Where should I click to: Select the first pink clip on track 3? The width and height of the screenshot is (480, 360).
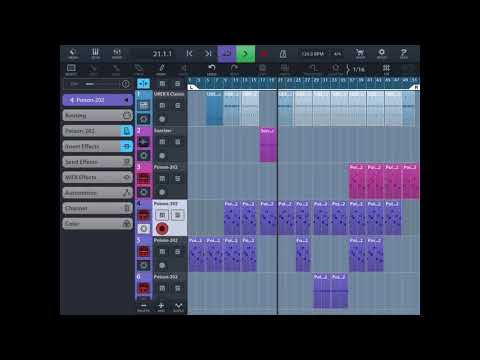point(357,181)
